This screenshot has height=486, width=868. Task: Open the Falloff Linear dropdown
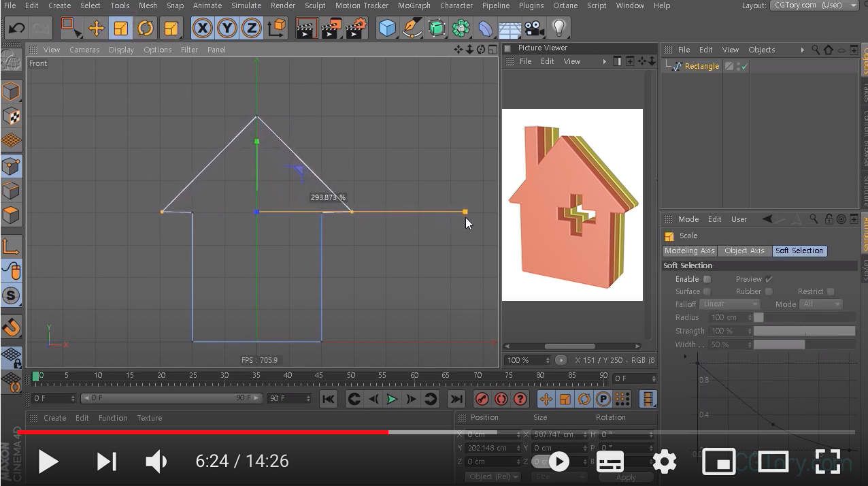pyautogui.click(x=730, y=304)
